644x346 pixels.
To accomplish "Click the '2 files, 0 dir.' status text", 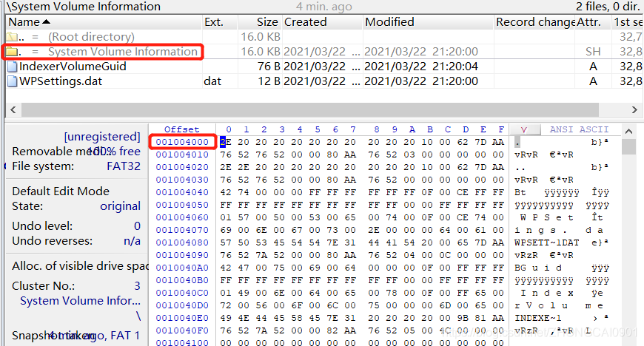I will tap(609, 7).
